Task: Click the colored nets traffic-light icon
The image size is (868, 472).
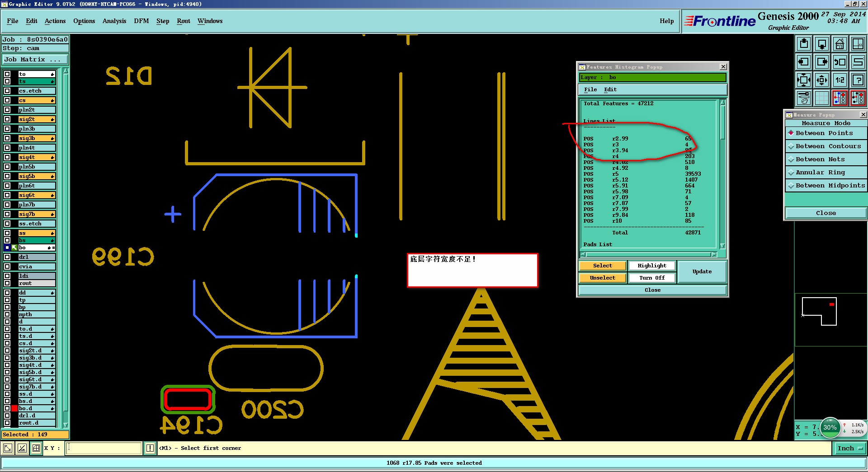Action: [840, 98]
